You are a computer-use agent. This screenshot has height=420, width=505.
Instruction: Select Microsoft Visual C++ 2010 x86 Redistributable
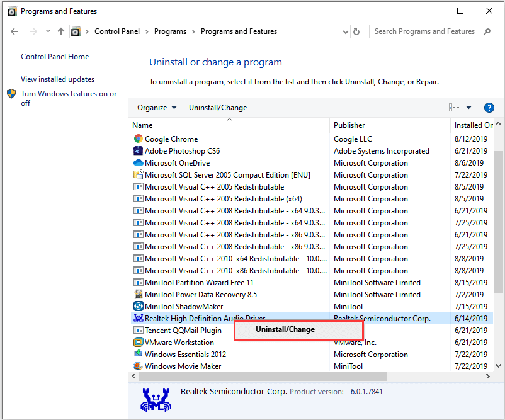[312, 271]
